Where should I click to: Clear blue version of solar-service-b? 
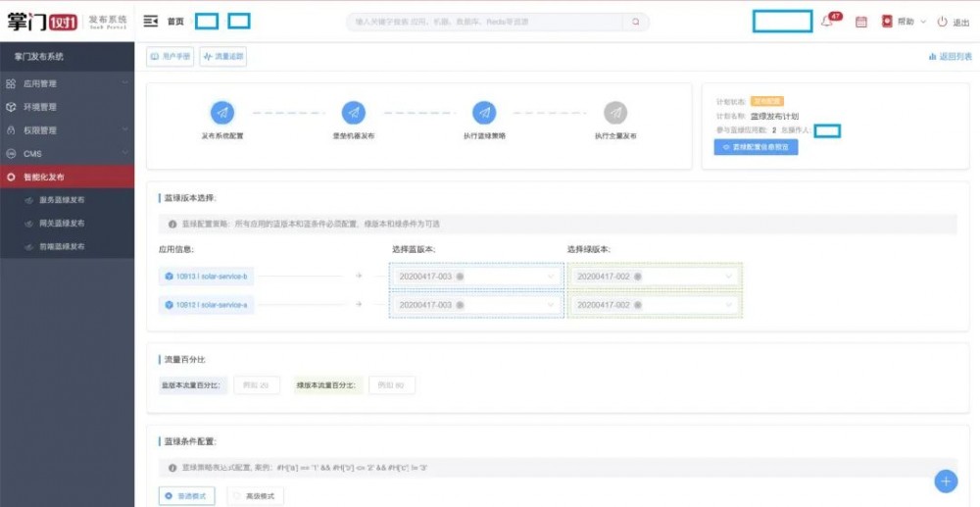[x=460, y=277]
